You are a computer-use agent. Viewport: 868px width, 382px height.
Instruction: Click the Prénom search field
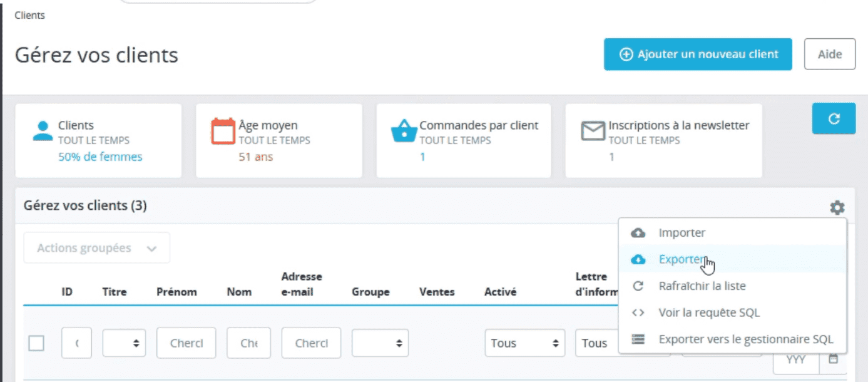click(x=186, y=343)
